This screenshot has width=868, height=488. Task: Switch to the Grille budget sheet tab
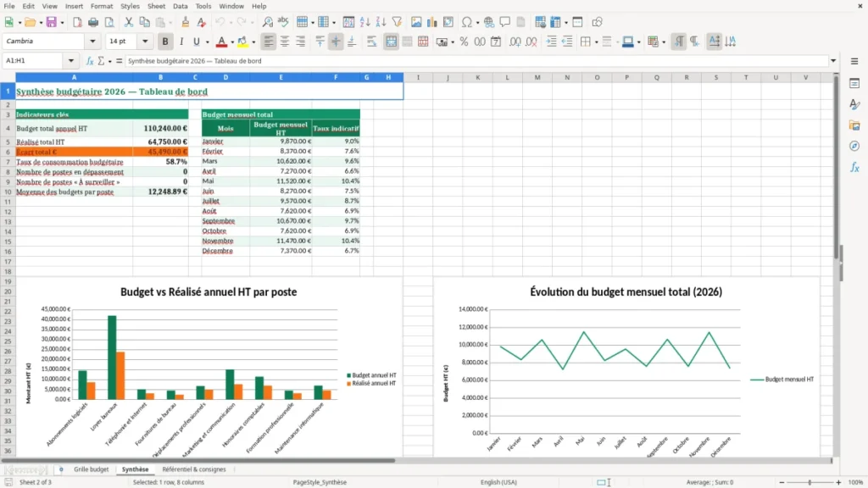pyautogui.click(x=92, y=469)
